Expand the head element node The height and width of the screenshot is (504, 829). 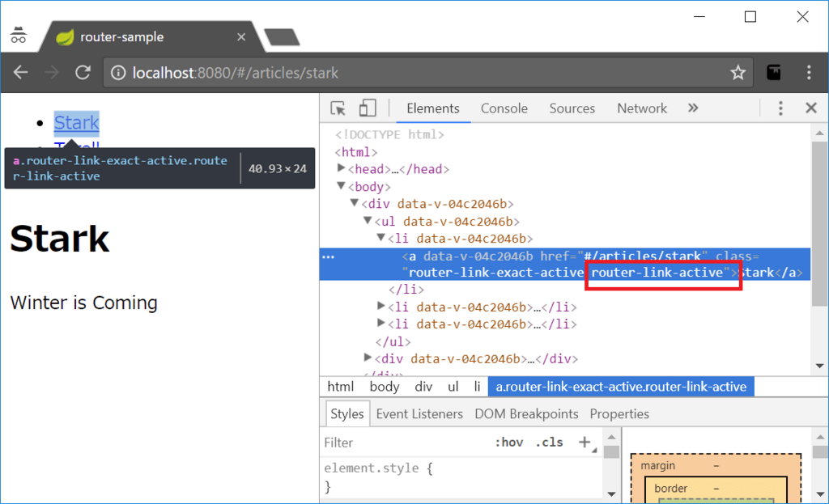click(x=342, y=168)
